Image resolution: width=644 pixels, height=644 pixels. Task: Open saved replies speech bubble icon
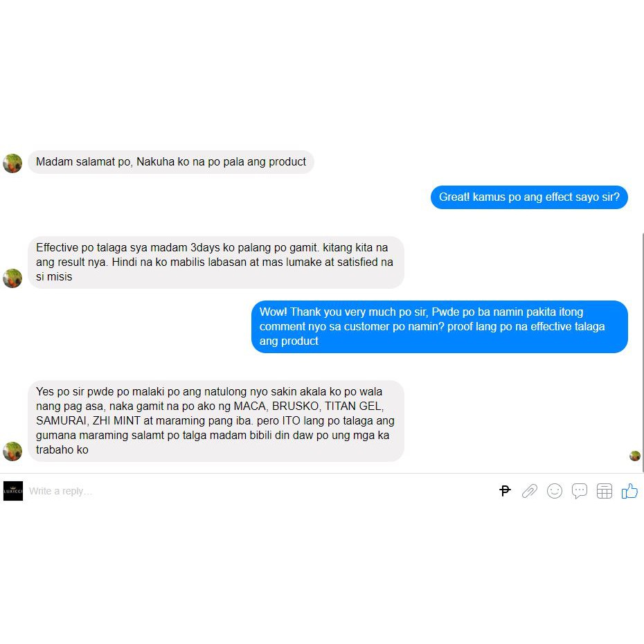pyautogui.click(x=580, y=491)
